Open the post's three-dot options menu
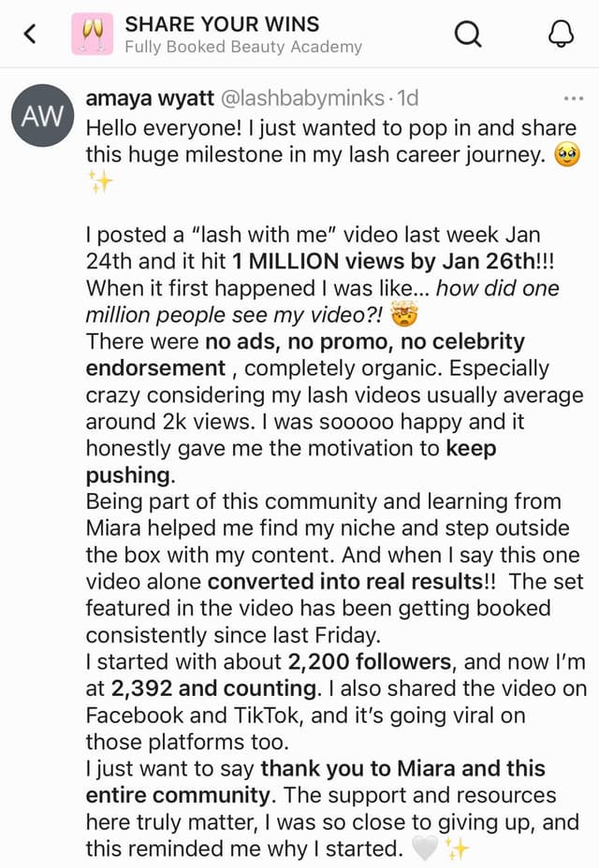 coord(573,98)
